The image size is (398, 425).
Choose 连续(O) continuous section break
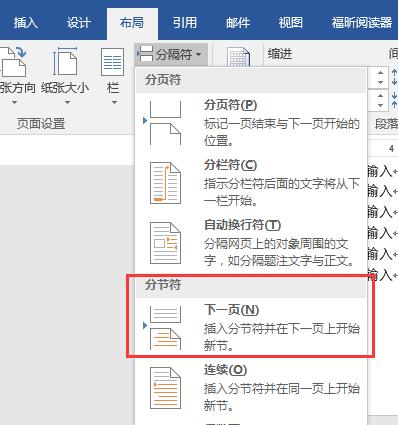[251, 388]
